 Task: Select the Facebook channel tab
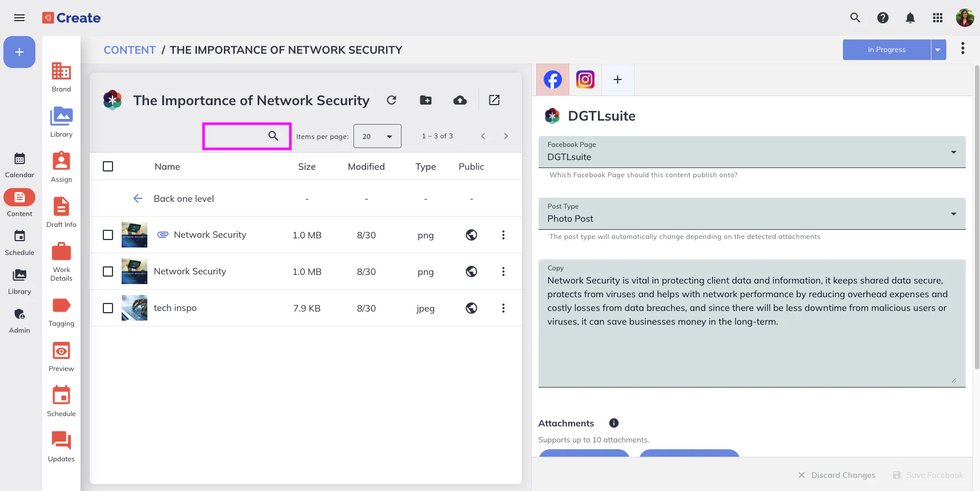click(552, 79)
